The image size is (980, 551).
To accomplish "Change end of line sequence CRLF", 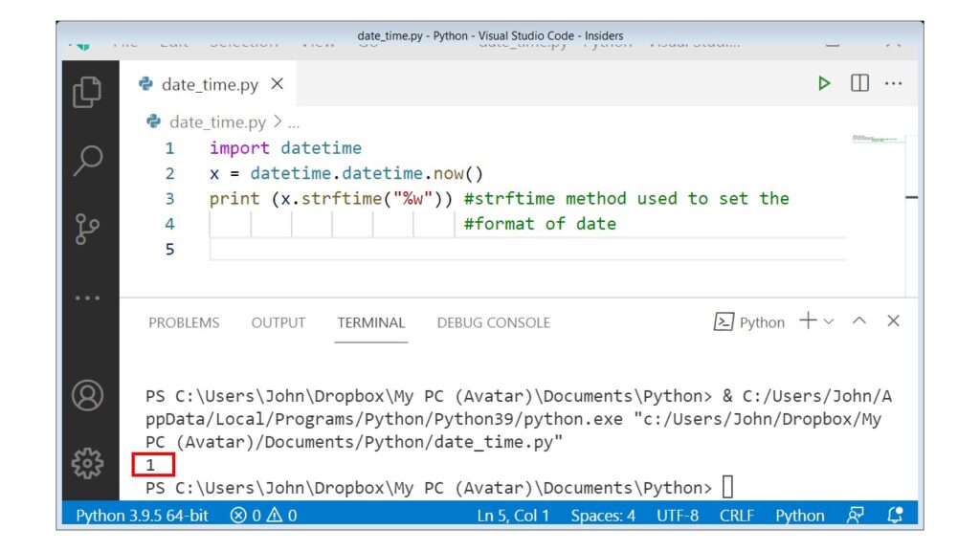I will (x=736, y=516).
